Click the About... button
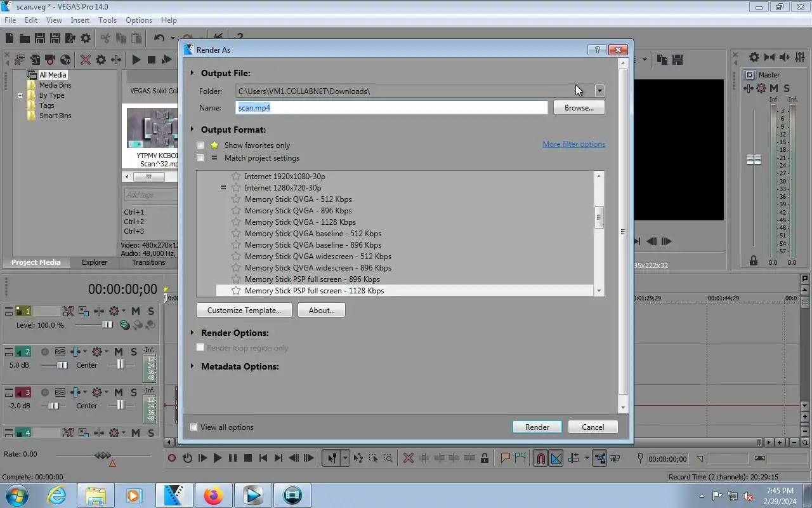The height and width of the screenshot is (508, 812). (322, 311)
